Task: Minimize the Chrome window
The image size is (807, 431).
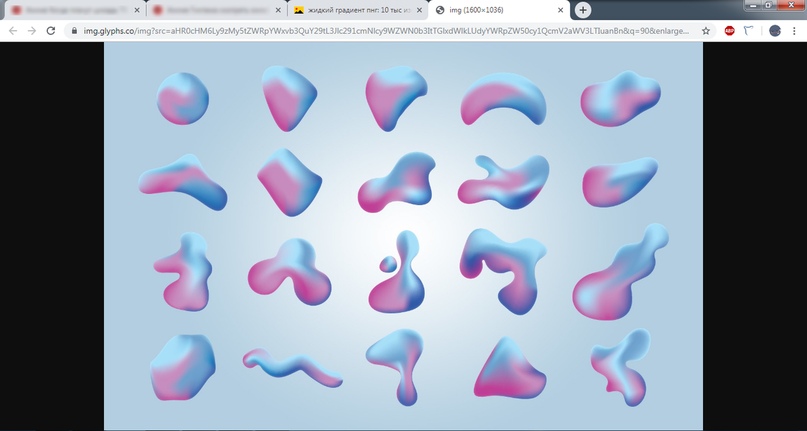Action: (753, 5)
